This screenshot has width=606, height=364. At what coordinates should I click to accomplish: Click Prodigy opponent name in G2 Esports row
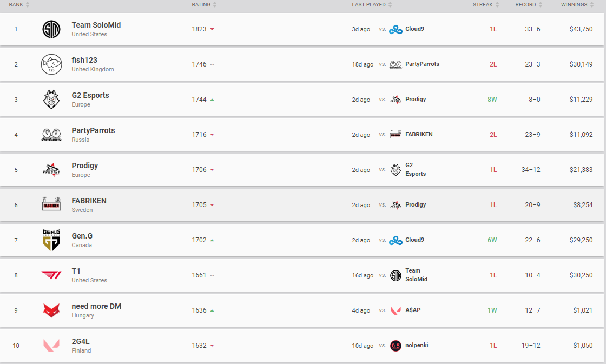click(x=416, y=100)
